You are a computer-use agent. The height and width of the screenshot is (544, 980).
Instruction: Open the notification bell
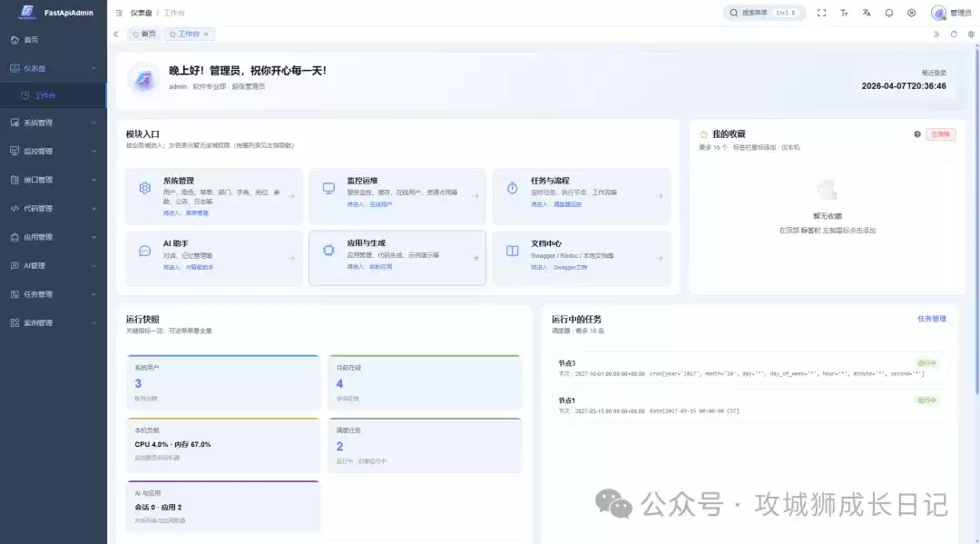tap(889, 13)
